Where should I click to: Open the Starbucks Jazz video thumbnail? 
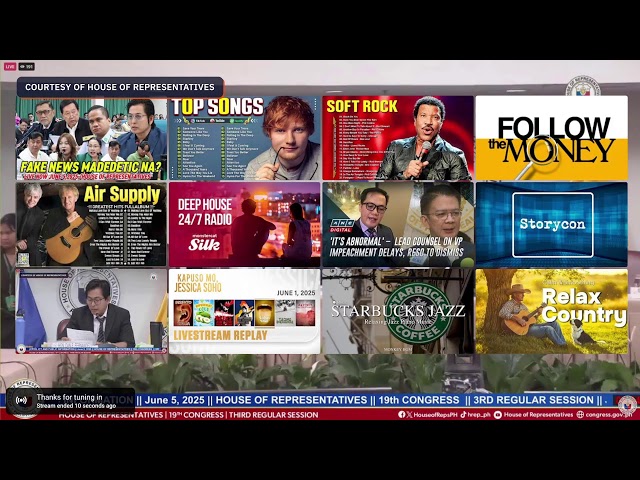click(398, 311)
